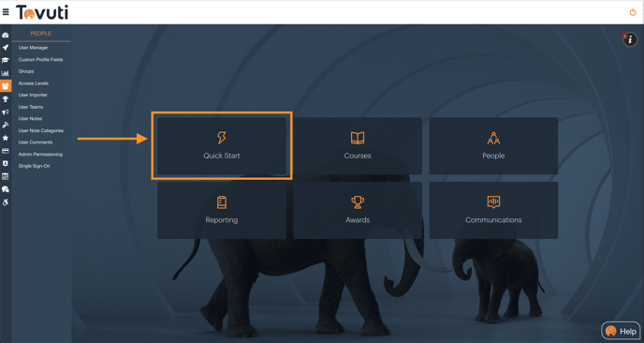Open the chat bubbles sidebar icon

pos(6,189)
